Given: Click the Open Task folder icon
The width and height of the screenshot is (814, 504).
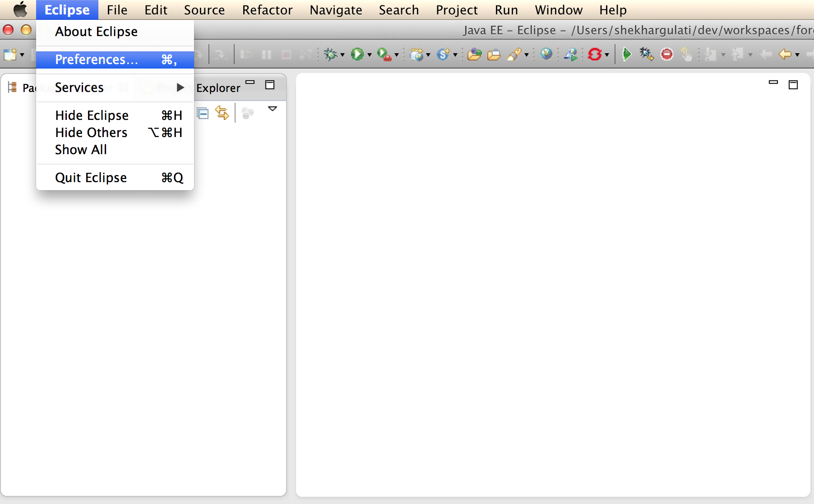Looking at the screenshot, I should pyautogui.click(x=494, y=55).
